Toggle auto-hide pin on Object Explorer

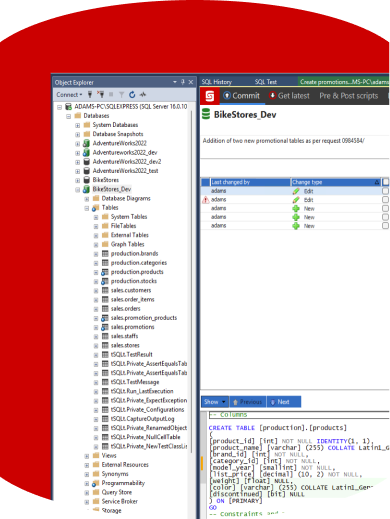pos(183,82)
